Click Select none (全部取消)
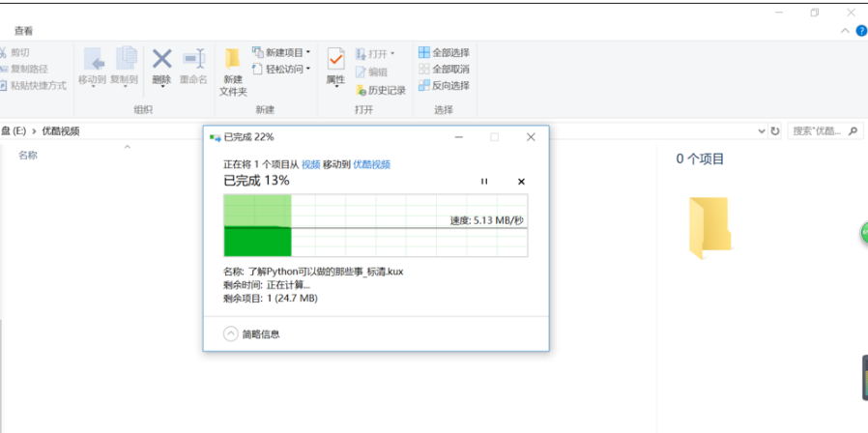 coord(444,70)
